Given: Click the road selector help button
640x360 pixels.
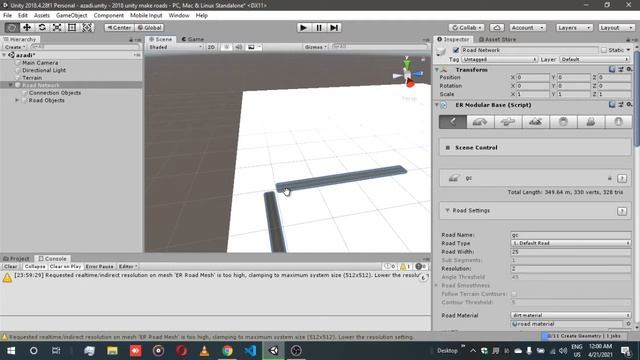Looking at the screenshot, I should click(x=622, y=178).
